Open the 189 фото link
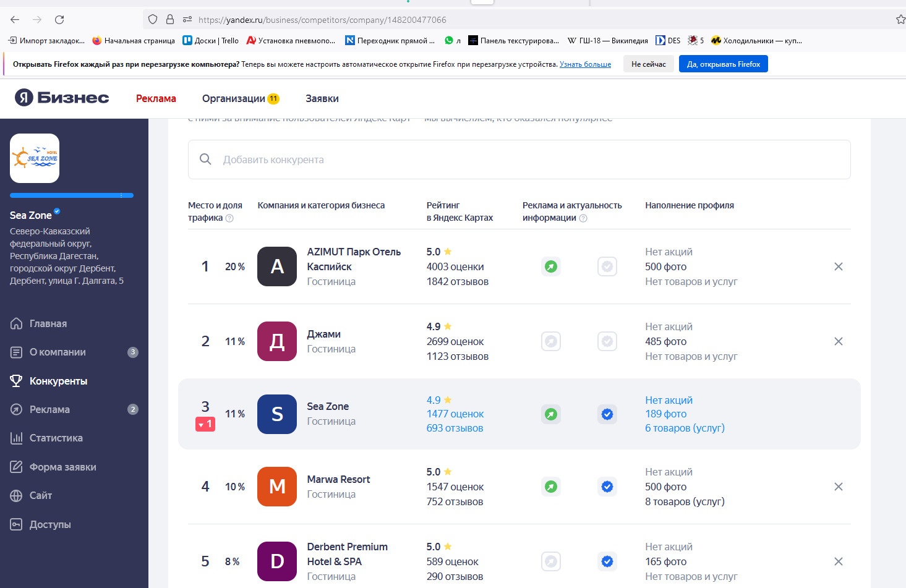906x588 pixels. click(x=666, y=414)
